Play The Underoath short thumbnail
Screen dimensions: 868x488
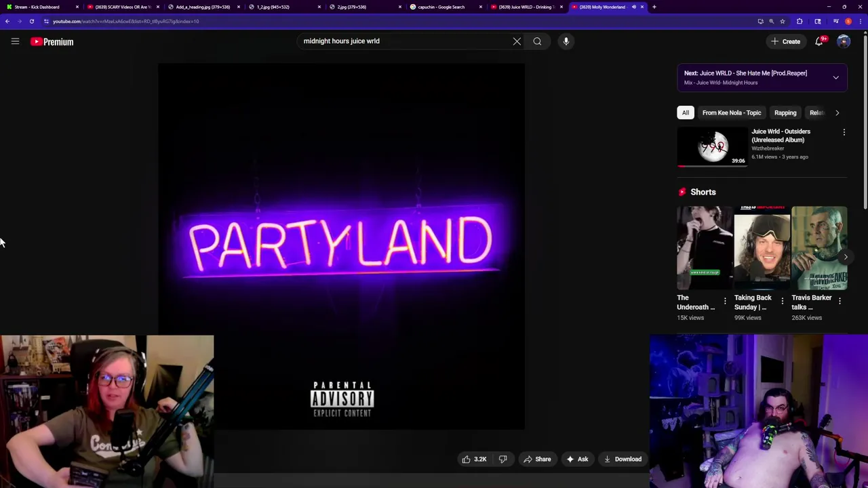click(705, 248)
